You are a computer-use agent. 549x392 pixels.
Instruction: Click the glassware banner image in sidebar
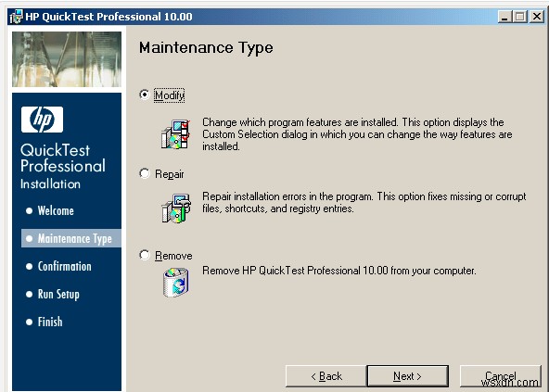pyautogui.click(x=67, y=59)
